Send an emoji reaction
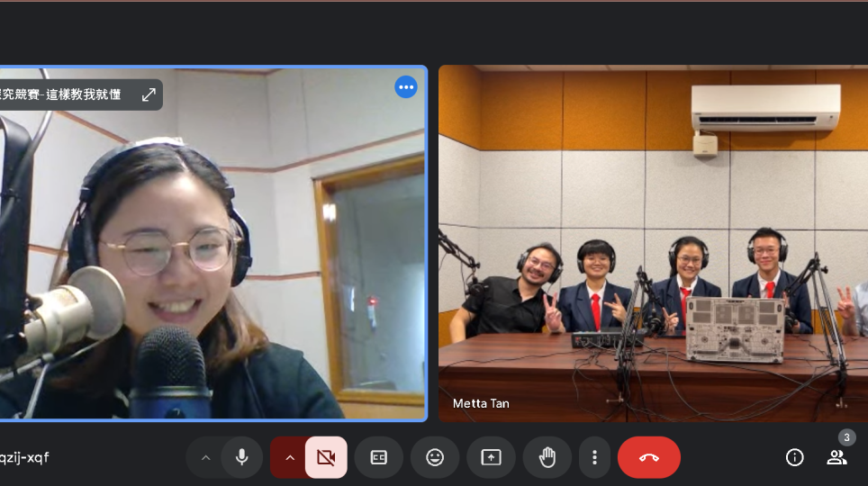This screenshot has width=868, height=486. click(435, 457)
